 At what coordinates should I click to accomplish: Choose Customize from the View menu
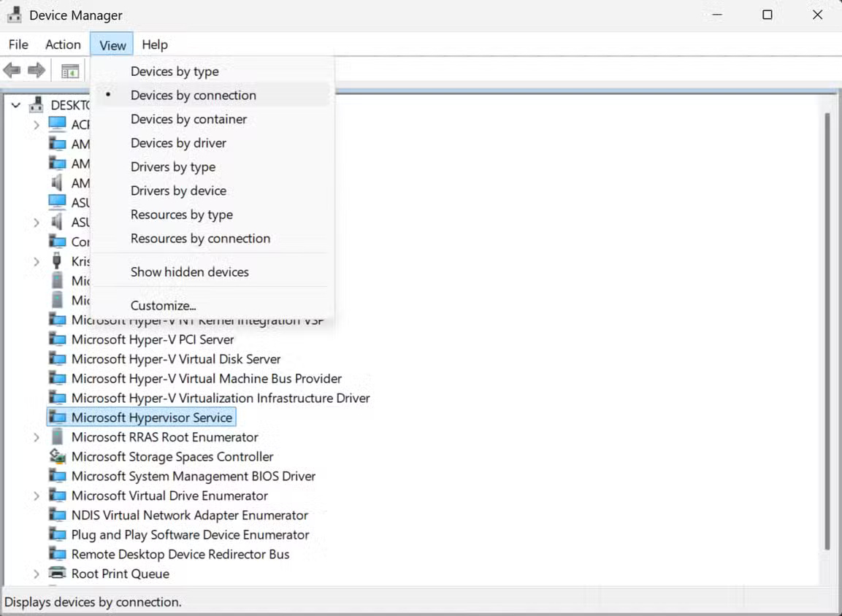point(162,305)
